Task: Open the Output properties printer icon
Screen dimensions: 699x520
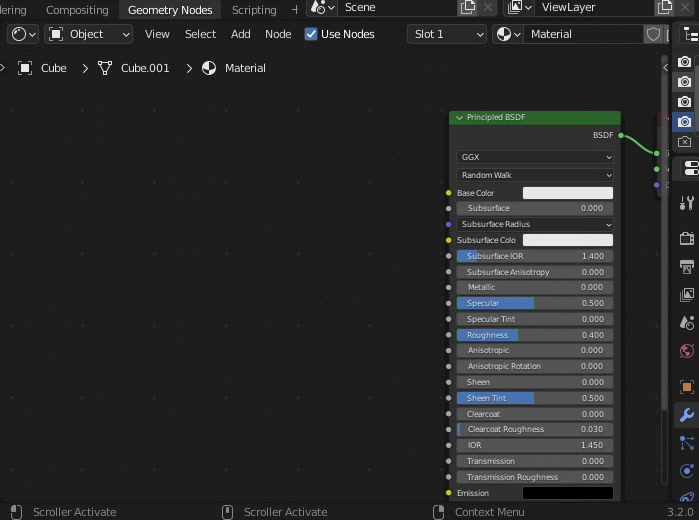Action: tap(686, 267)
